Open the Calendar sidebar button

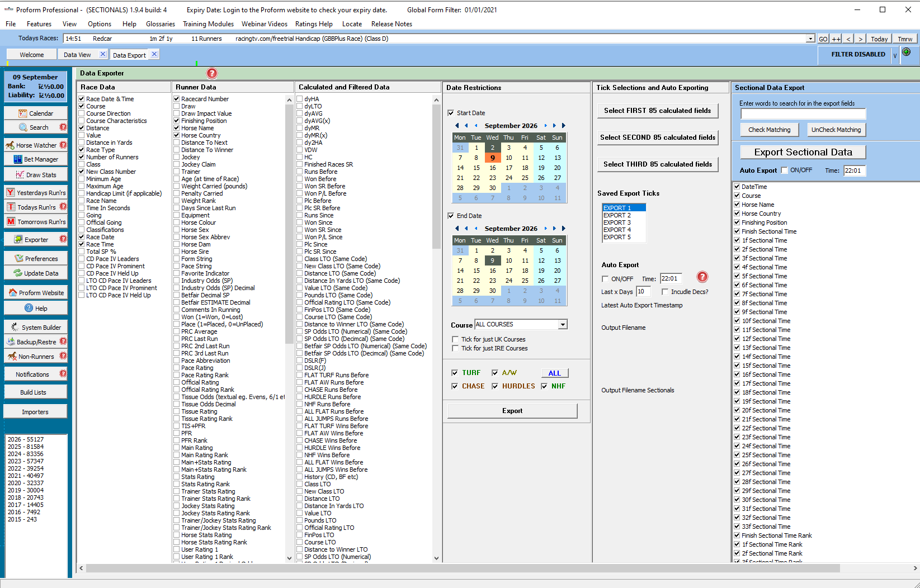pyautogui.click(x=35, y=113)
